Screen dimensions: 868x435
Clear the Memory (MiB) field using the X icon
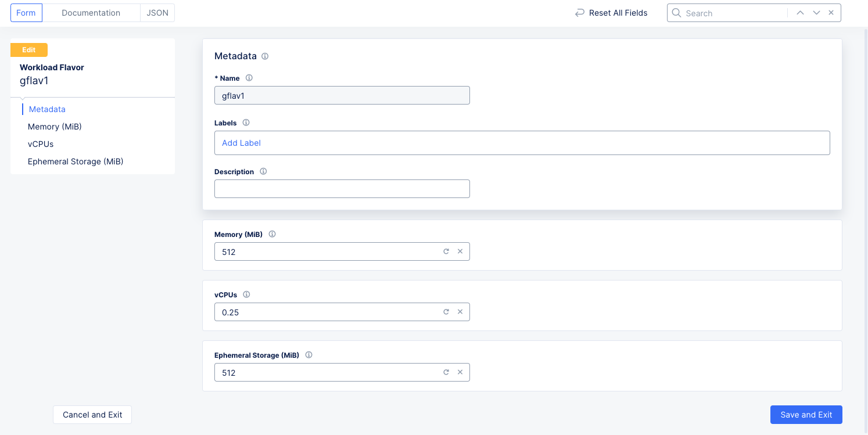coord(460,251)
